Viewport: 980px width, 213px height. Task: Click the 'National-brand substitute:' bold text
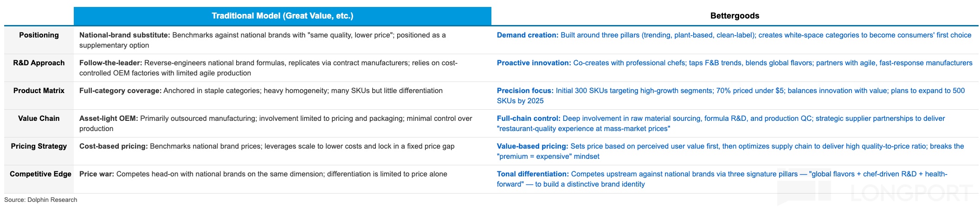pos(124,35)
